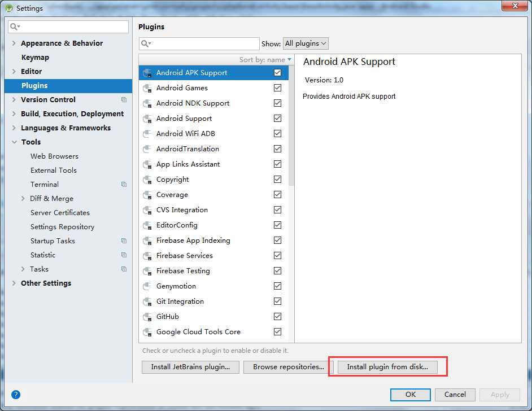Click the App Links Assistant plugin icon
532x411 pixels.
(x=147, y=164)
